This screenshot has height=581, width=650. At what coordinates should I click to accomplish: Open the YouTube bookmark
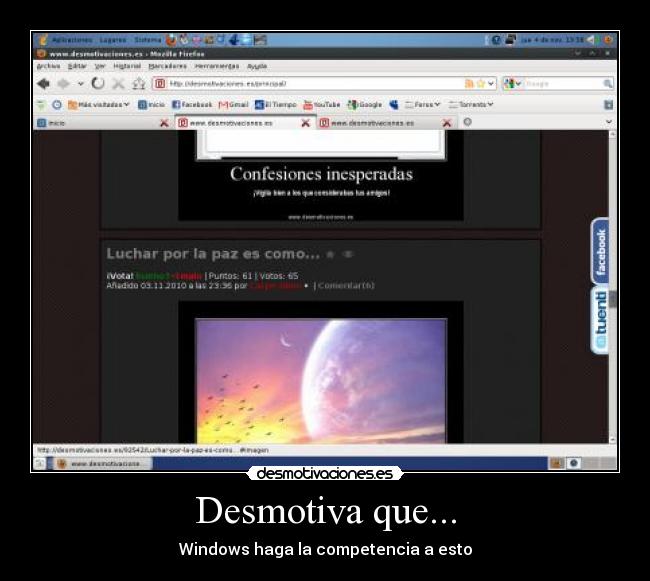pyautogui.click(x=322, y=105)
